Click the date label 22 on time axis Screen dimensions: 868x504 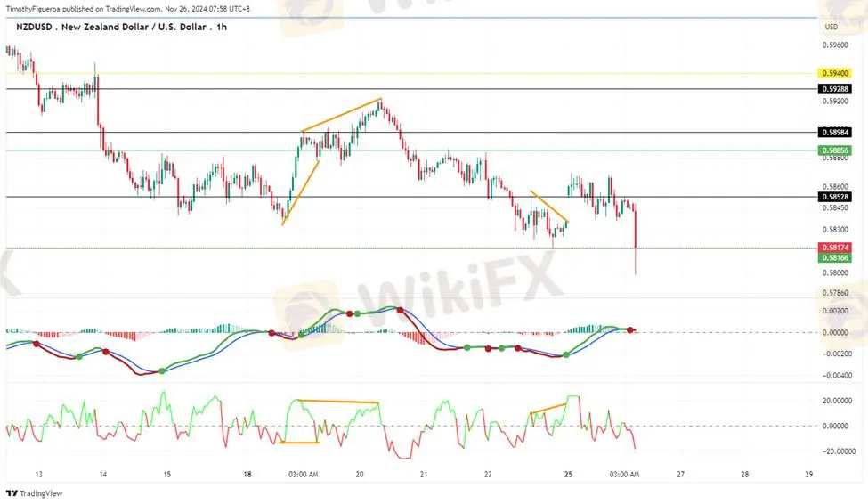point(488,474)
